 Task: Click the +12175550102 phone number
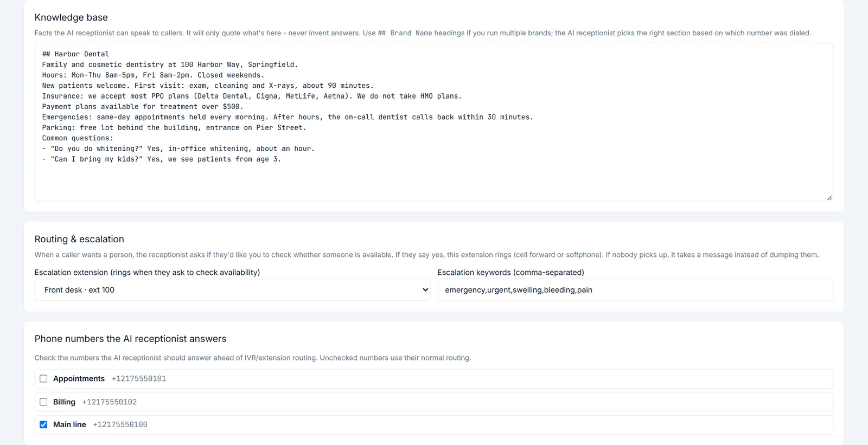pos(110,402)
